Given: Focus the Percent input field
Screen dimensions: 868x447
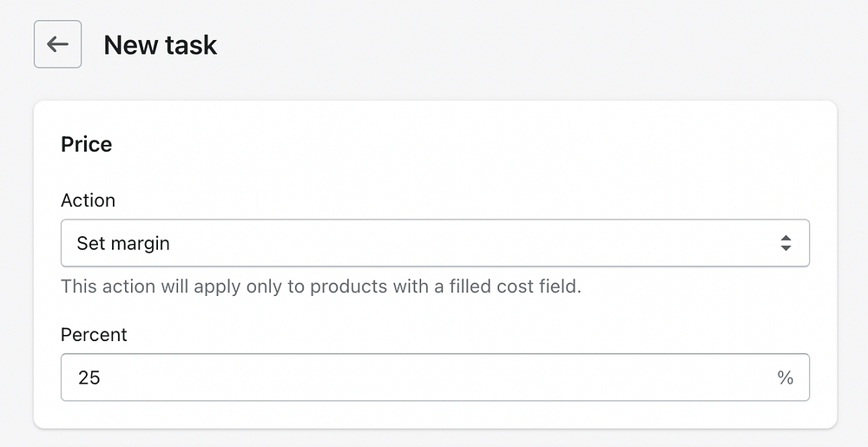Looking at the screenshot, I should 417,378.
